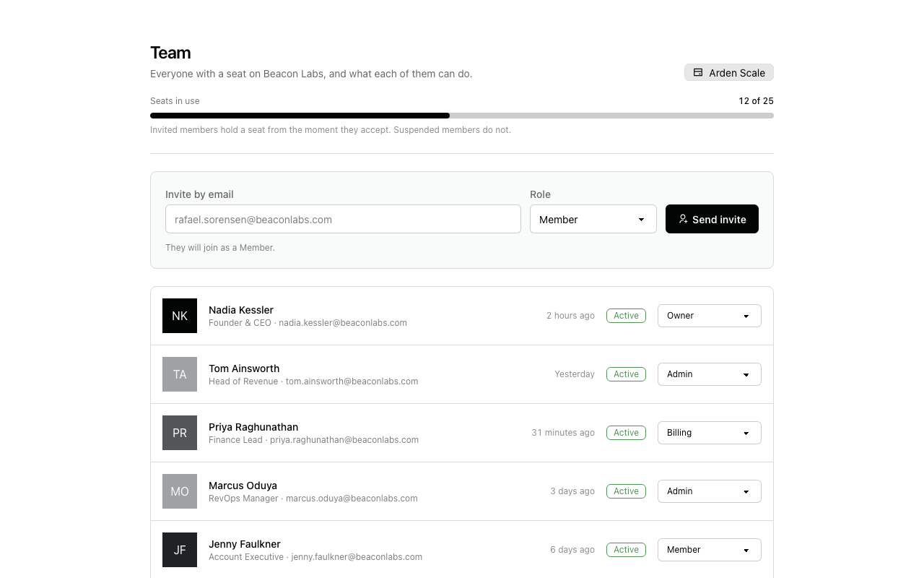Click the Send invite button

point(712,219)
